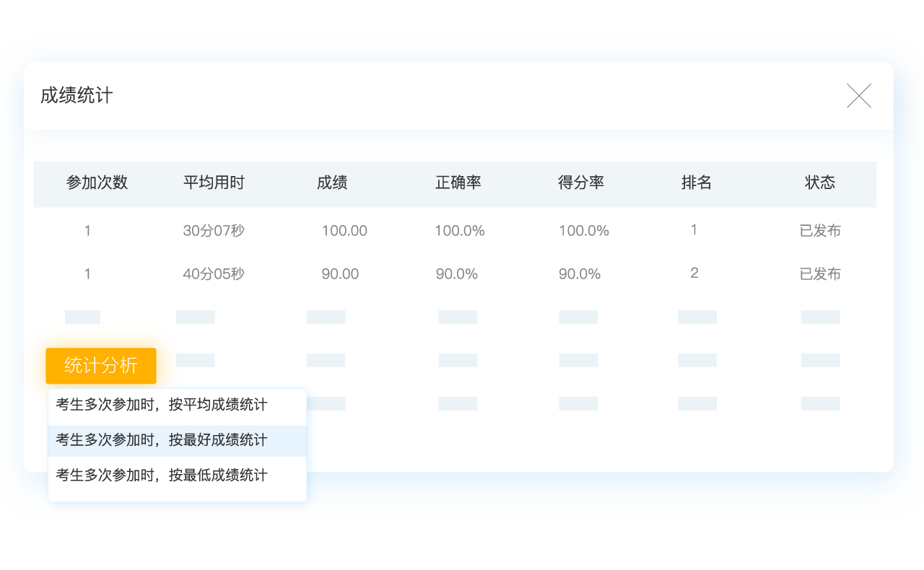
Task: Click 已发布 status in the first row
Action: click(x=820, y=231)
